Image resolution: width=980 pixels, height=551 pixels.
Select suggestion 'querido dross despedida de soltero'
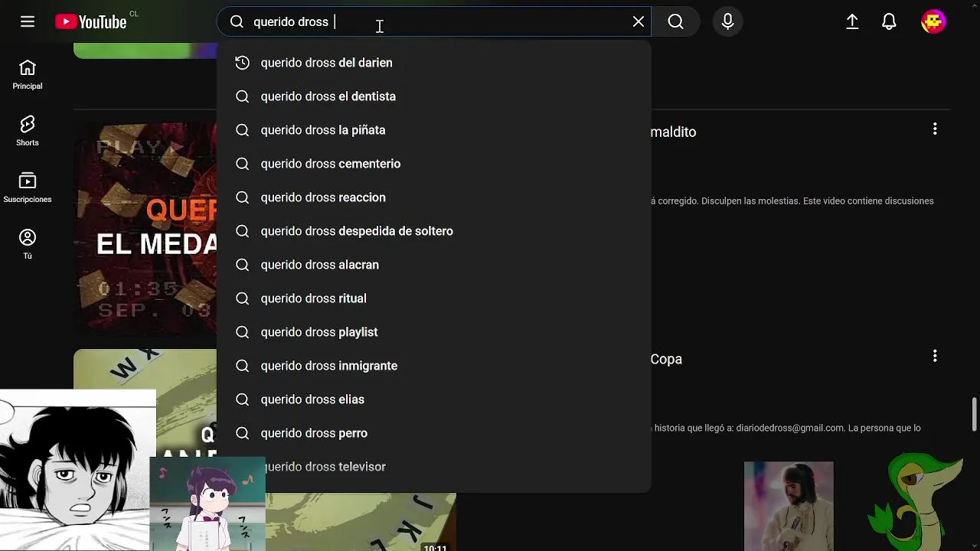tap(434, 231)
